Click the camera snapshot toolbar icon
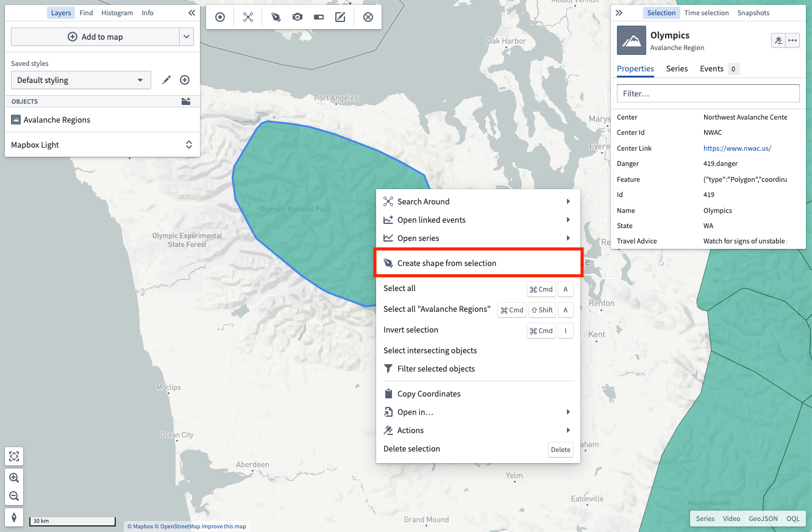 (297, 17)
